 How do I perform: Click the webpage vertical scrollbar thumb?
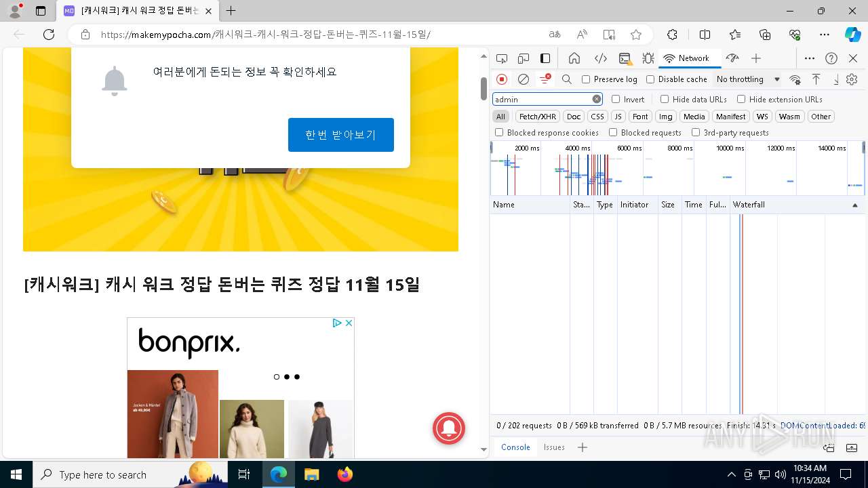[x=484, y=88]
